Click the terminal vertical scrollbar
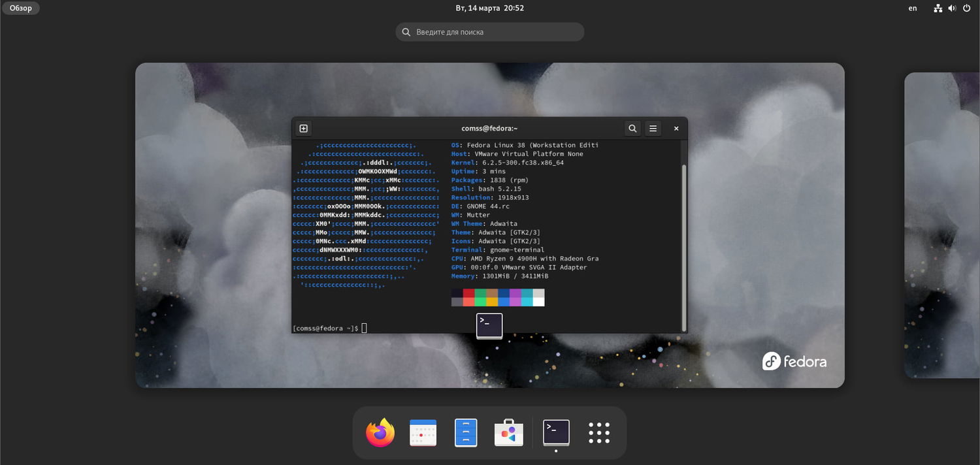This screenshot has width=980, height=465. (684, 247)
